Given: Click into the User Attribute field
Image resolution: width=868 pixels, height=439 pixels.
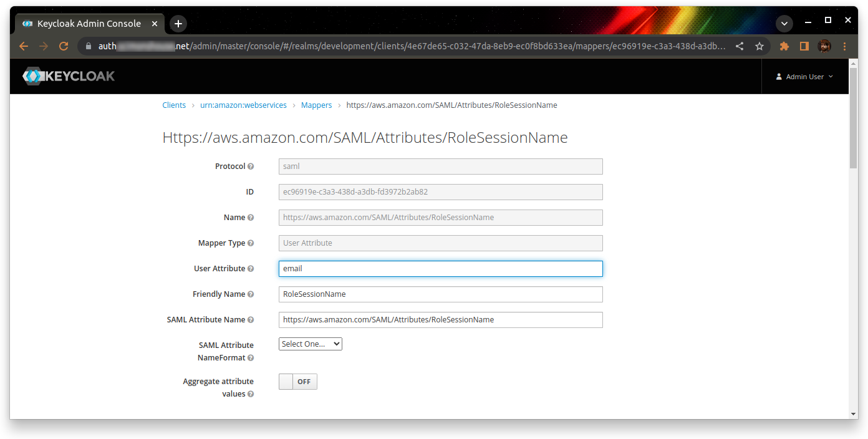Looking at the screenshot, I should point(441,269).
